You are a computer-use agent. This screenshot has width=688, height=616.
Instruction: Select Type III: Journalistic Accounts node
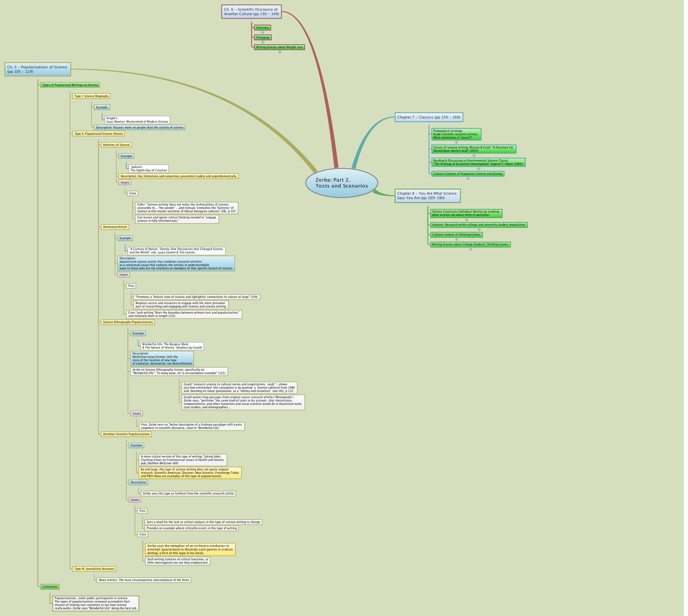point(94,569)
